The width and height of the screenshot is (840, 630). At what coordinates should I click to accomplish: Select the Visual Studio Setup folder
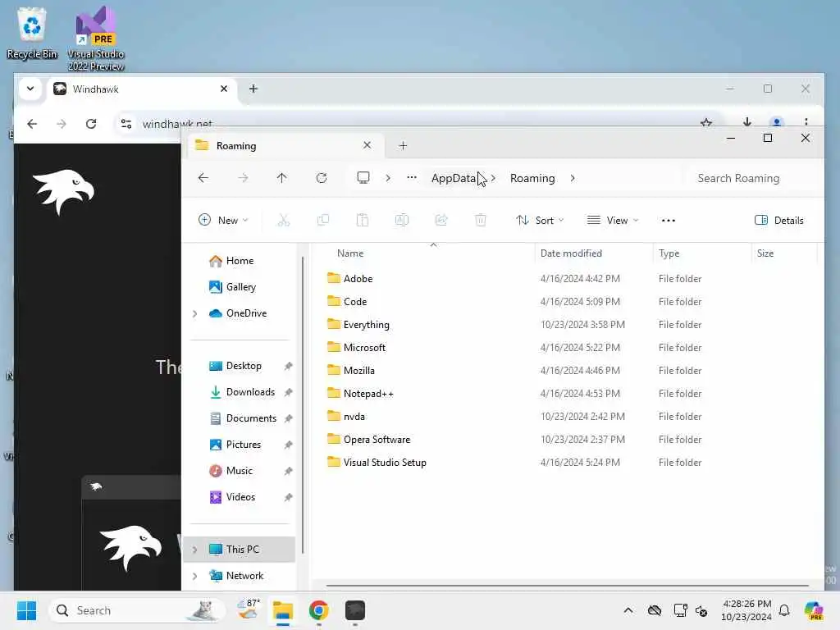pyautogui.click(x=377, y=463)
